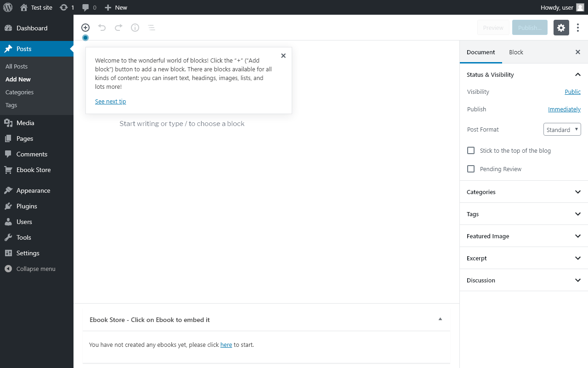Open the Block navigation icon

152,28
